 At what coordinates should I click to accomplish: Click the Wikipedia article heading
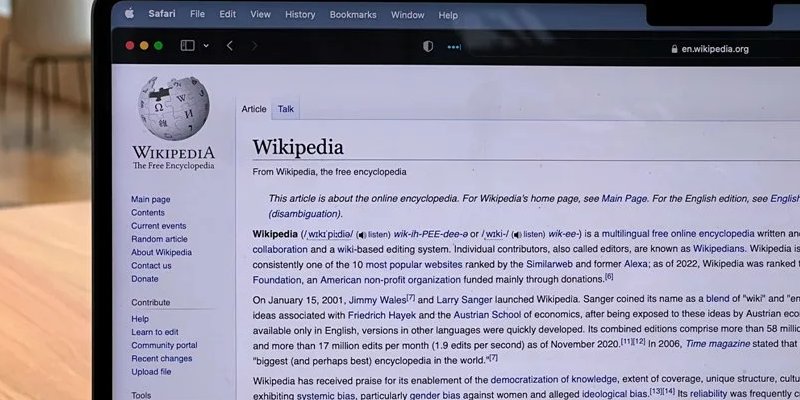[298, 147]
